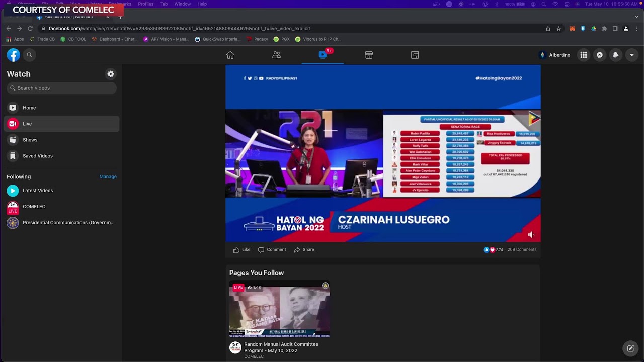Open the Window menu in menu bar
644x362 pixels.
[x=183, y=4]
